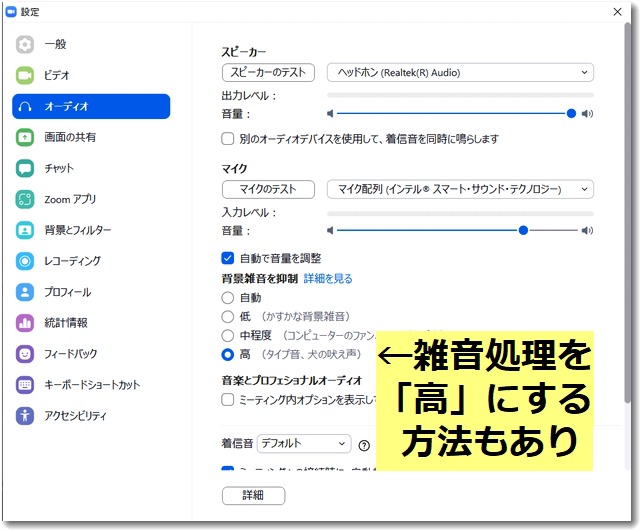
Task: Expand the microphone device dropdown (マイク配列)
Action: coord(460,189)
